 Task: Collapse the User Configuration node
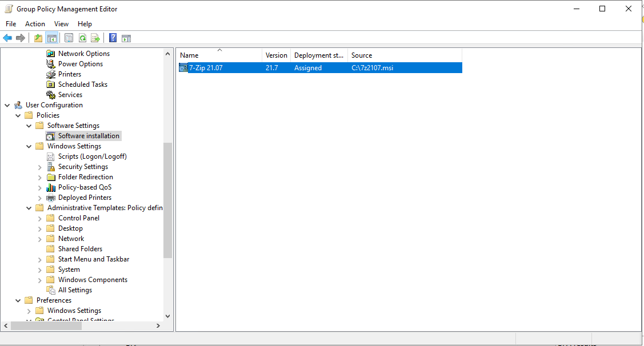pyautogui.click(x=7, y=105)
